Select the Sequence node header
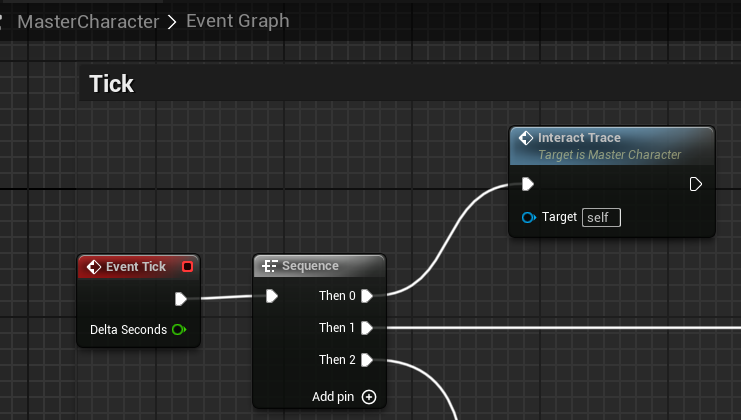The height and width of the screenshot is (420, 741). pos(319,266)
